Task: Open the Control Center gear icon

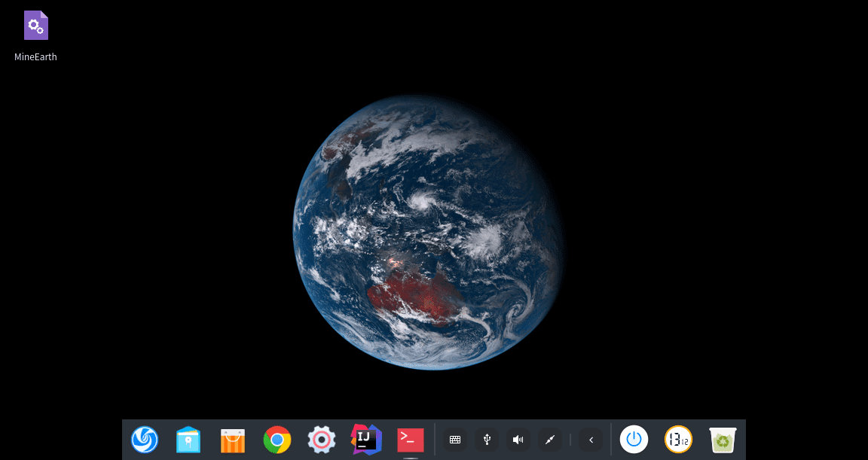Action: (322, 440)
